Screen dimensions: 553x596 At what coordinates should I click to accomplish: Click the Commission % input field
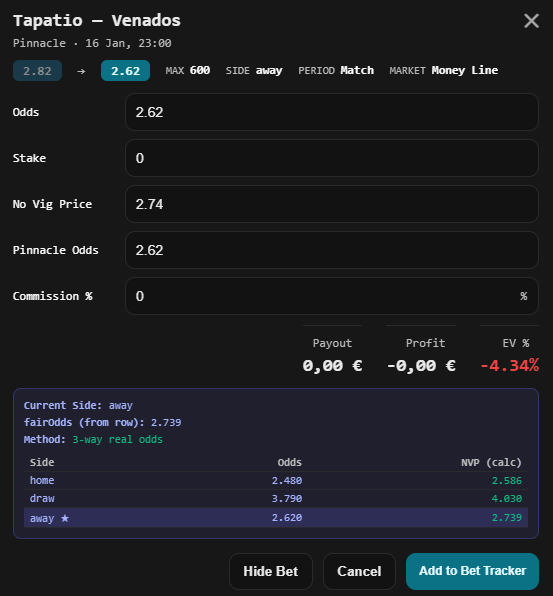pyautogui.click(x=332, y=296)
